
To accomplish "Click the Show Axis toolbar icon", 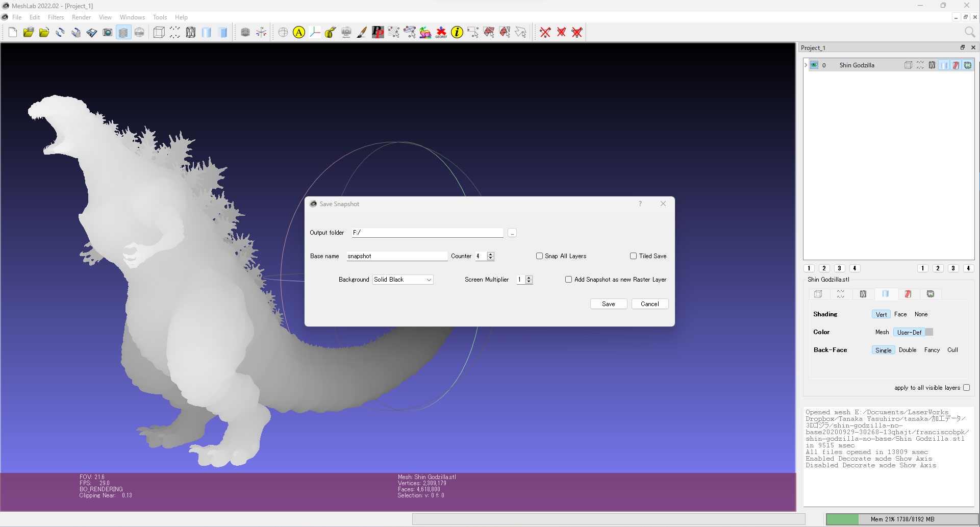I will click(261, 32).
